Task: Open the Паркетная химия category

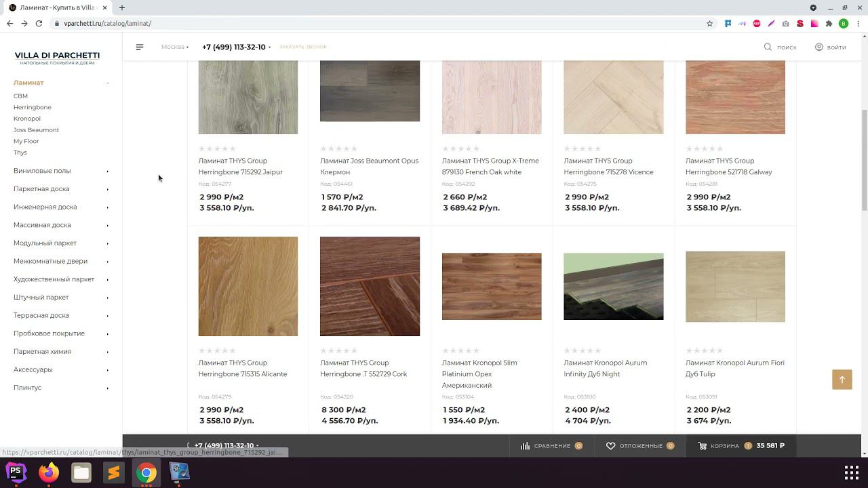Action: coord(42,352)
